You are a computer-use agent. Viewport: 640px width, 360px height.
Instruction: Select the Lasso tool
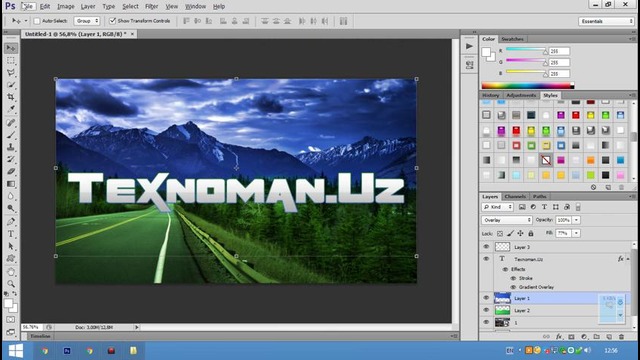click(x=11, y=73)
